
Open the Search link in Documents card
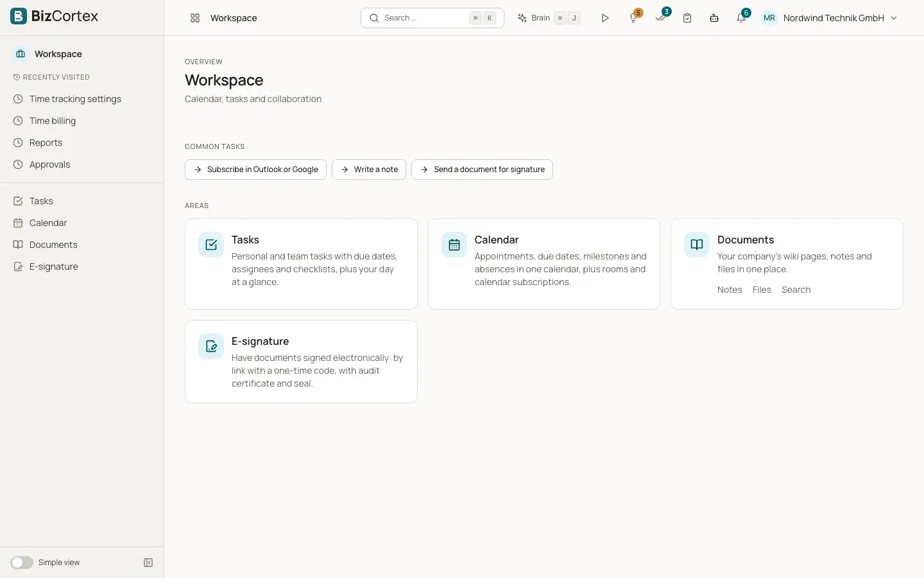[x=796, y=290]
